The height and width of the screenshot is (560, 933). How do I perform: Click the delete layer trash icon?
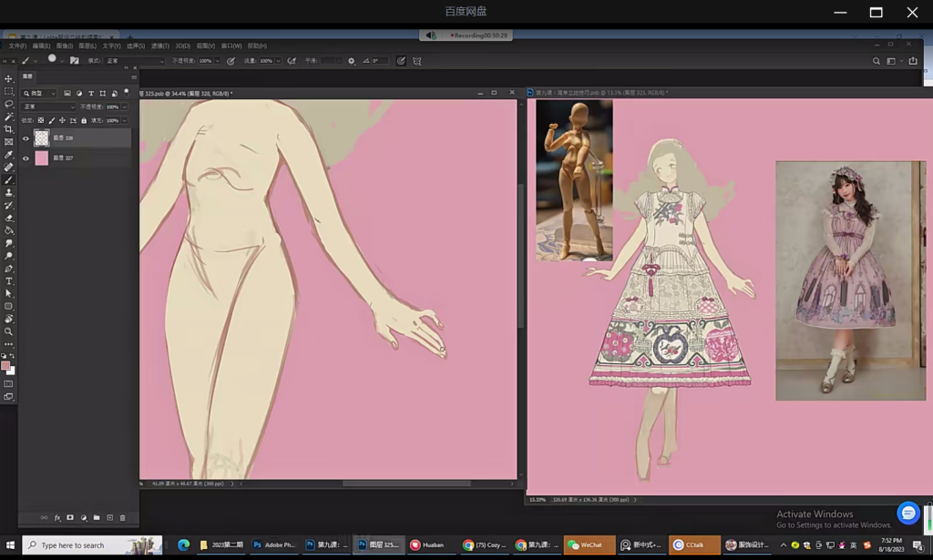(123, 518)
